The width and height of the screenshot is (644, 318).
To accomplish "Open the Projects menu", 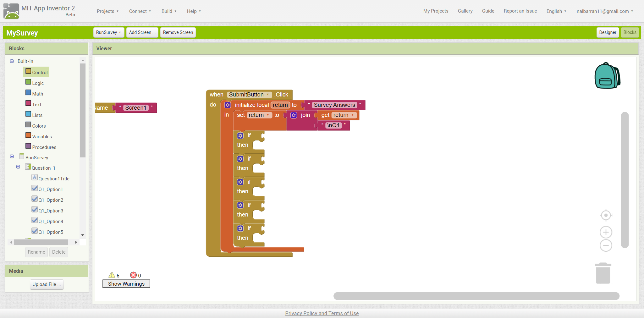I will (107, 11).
